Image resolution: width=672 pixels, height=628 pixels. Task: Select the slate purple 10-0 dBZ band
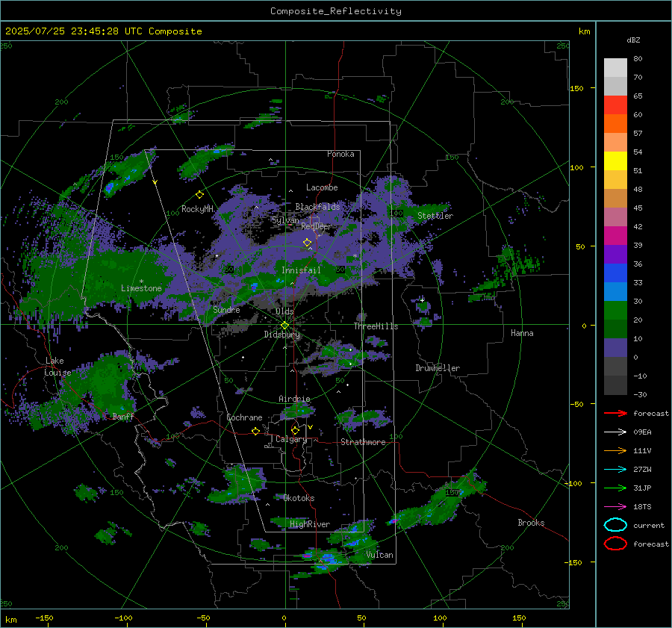(x=615, y=348)
